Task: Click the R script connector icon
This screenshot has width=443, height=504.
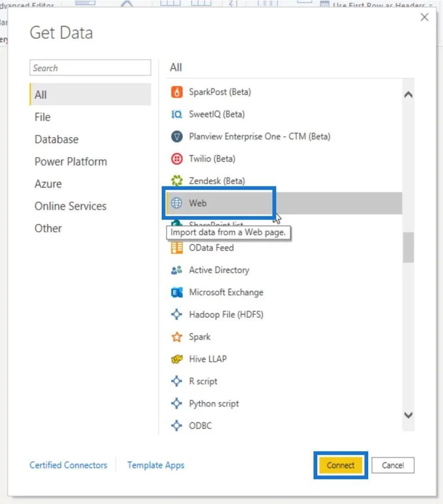Action: tap(177, 381)
